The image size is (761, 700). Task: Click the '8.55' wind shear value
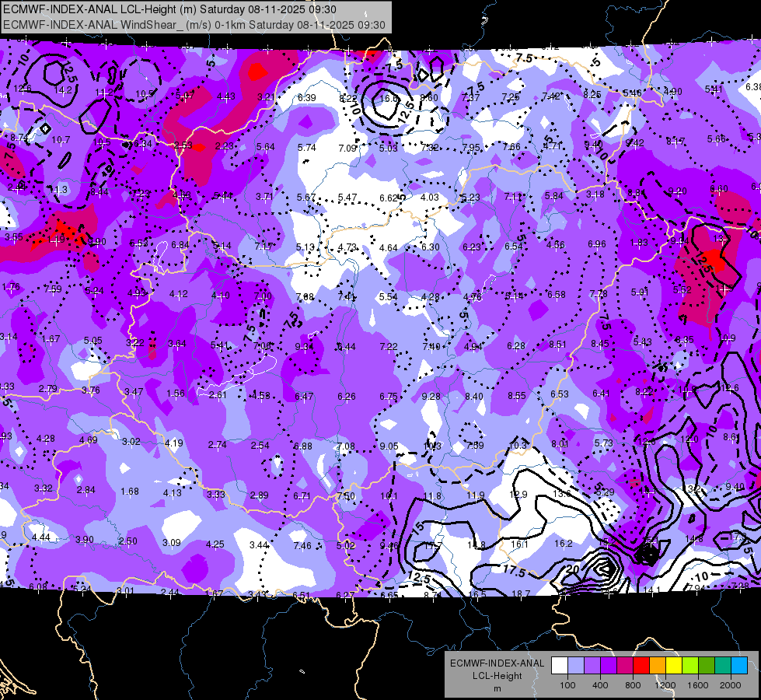517,396
